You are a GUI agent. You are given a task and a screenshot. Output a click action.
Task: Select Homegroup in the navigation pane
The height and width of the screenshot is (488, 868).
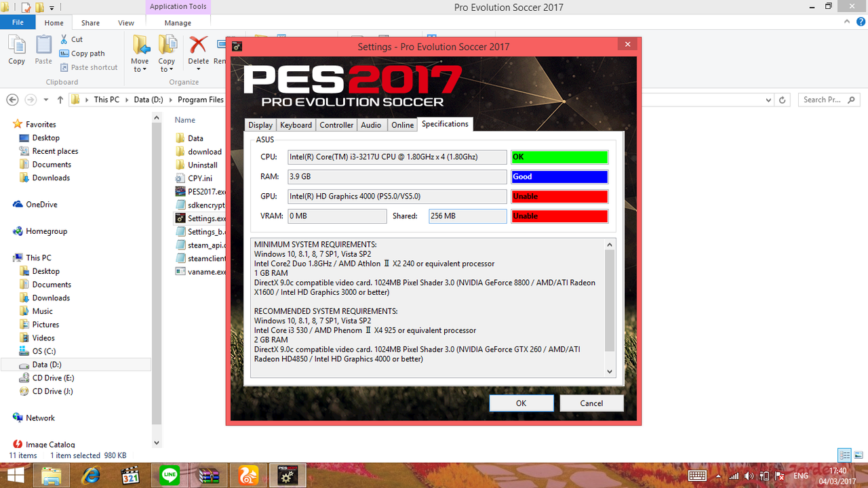46,231
